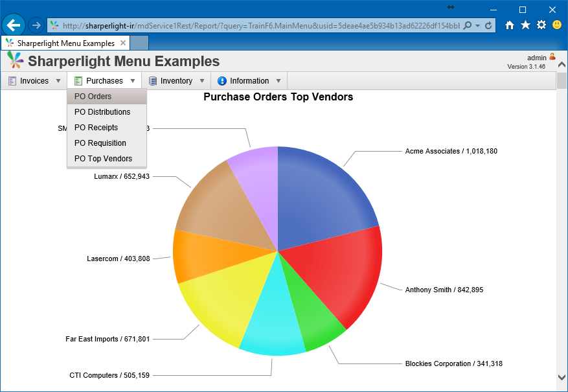This screenshot has height=392, width=568.
Task: Click the Sharperlight logo in page header
Action: (x=15, y=60)
